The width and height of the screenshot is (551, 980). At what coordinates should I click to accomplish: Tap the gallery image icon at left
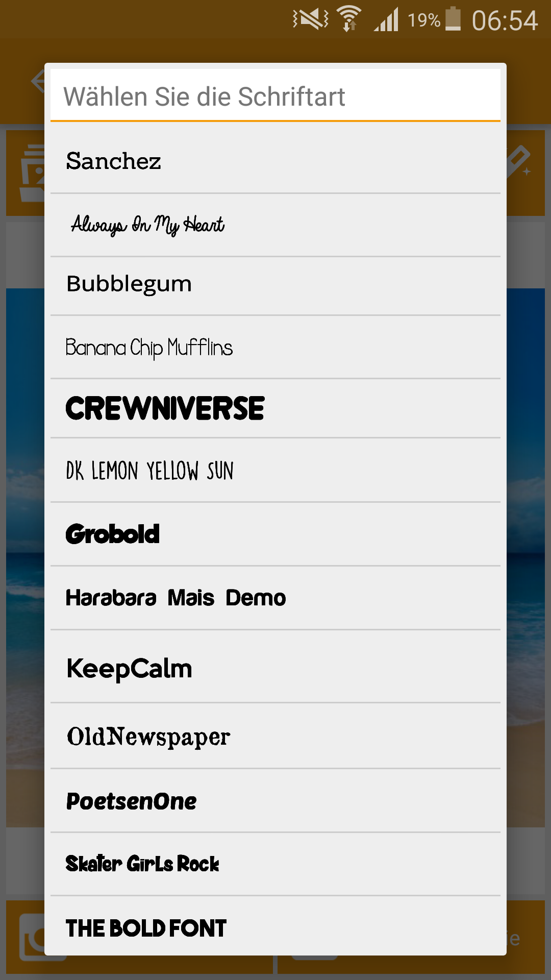(x=32, y=173)
